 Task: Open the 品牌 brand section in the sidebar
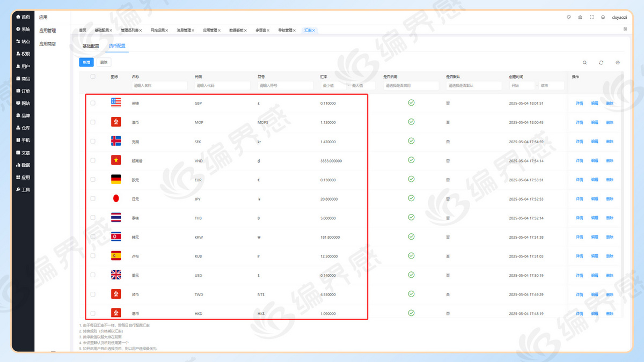(x=23, y=116)
